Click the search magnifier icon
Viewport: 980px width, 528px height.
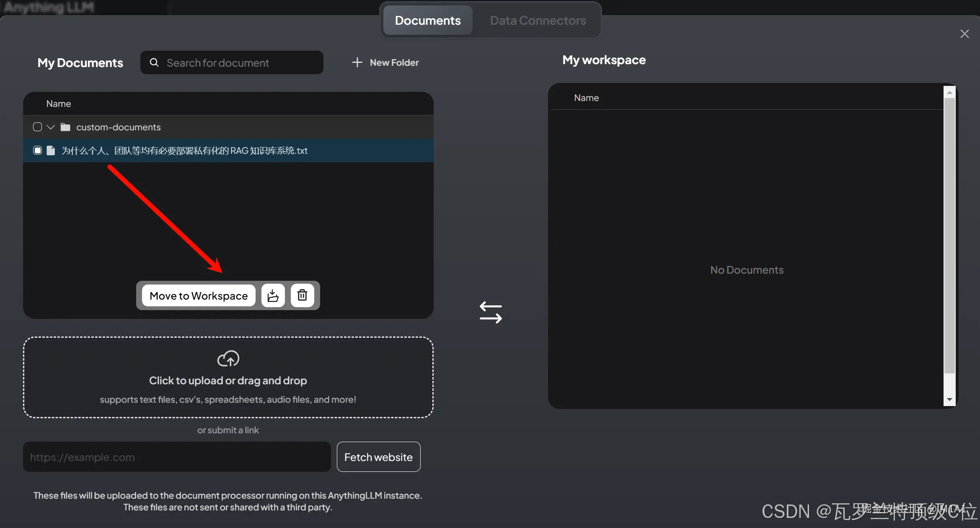click(154, 62)
